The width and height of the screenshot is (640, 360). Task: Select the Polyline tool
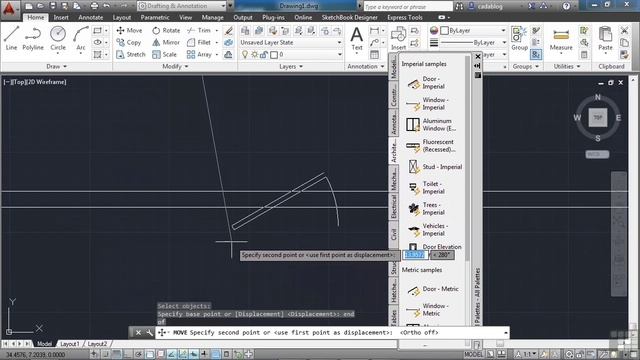tap(33, 38)
